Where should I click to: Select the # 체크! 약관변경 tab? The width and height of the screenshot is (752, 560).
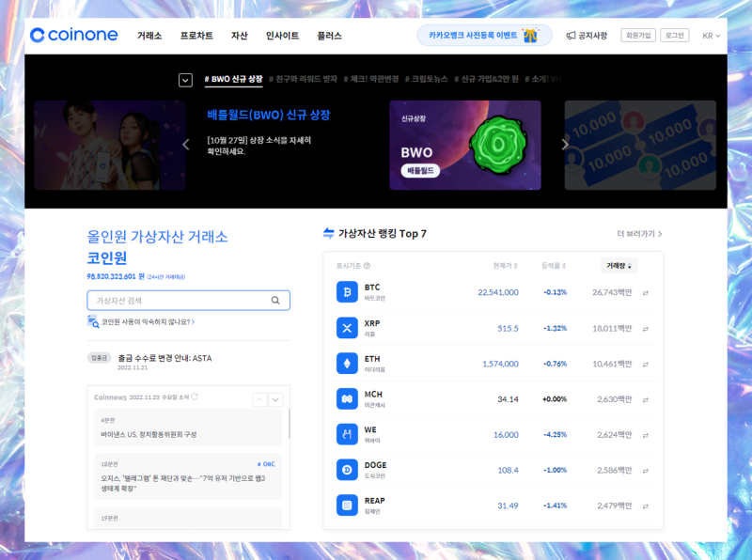click(371, 79)
